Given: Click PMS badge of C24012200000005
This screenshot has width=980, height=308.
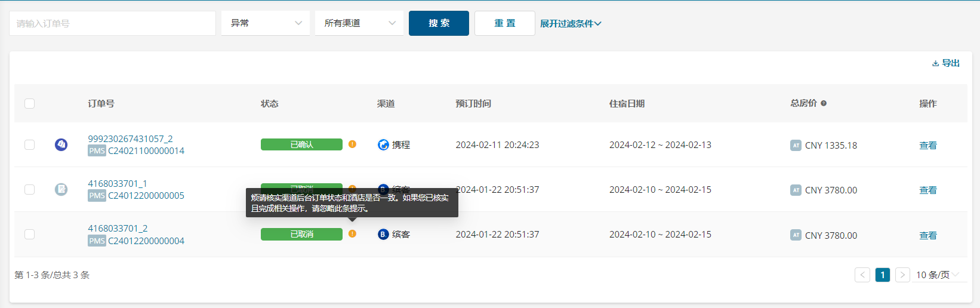Looking at the screenshot, I should coord(97,196).
